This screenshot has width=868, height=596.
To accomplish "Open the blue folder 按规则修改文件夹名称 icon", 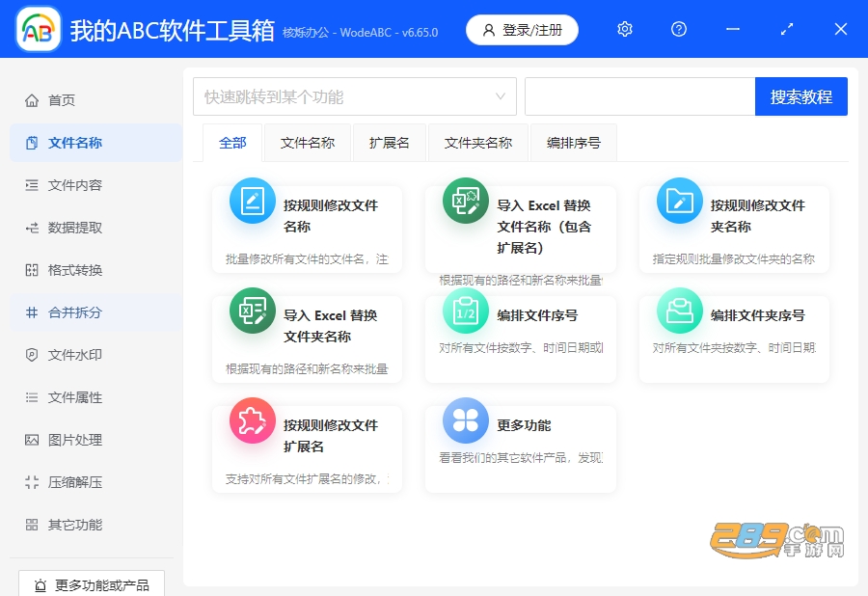I will (679, 201).
